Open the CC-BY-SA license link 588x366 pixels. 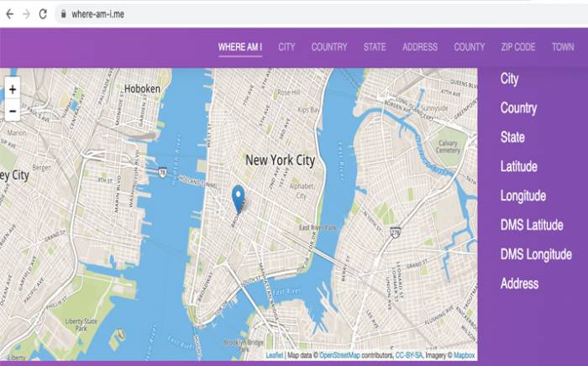click(x=409, y=355)
